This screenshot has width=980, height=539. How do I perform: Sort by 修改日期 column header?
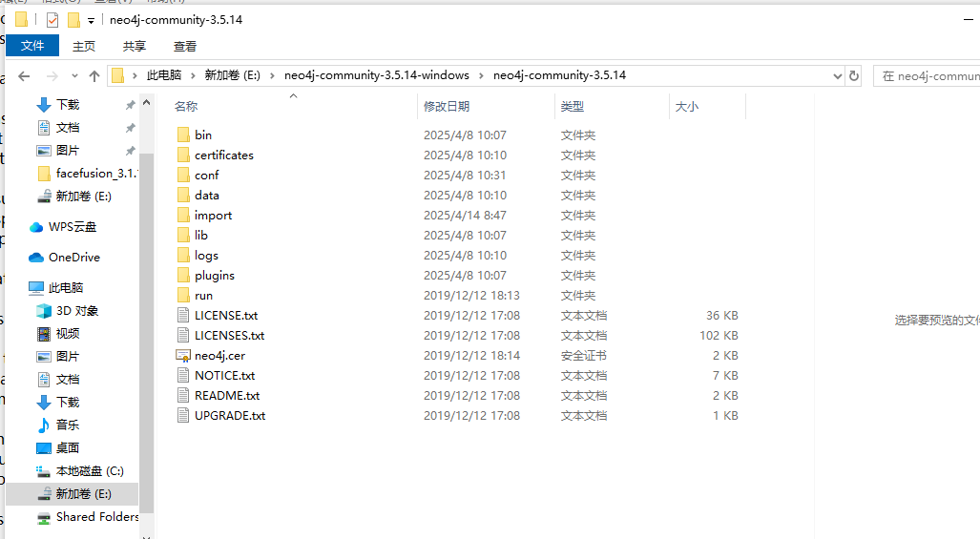[447, 106]
